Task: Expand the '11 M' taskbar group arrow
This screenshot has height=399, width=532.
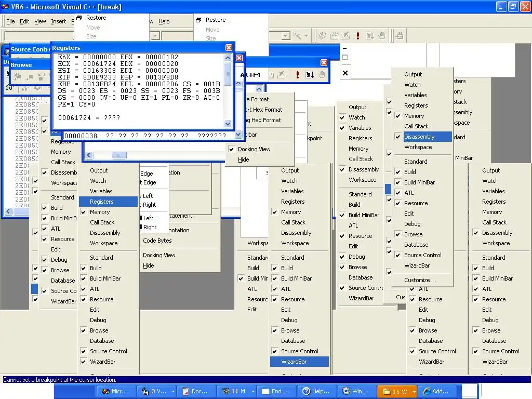Action: click(x=253, y=391)
